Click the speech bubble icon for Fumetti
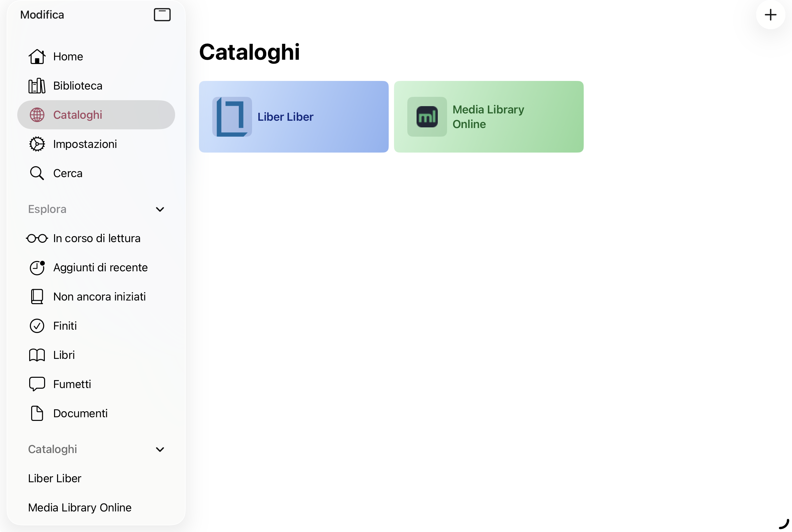 point(37,384)
